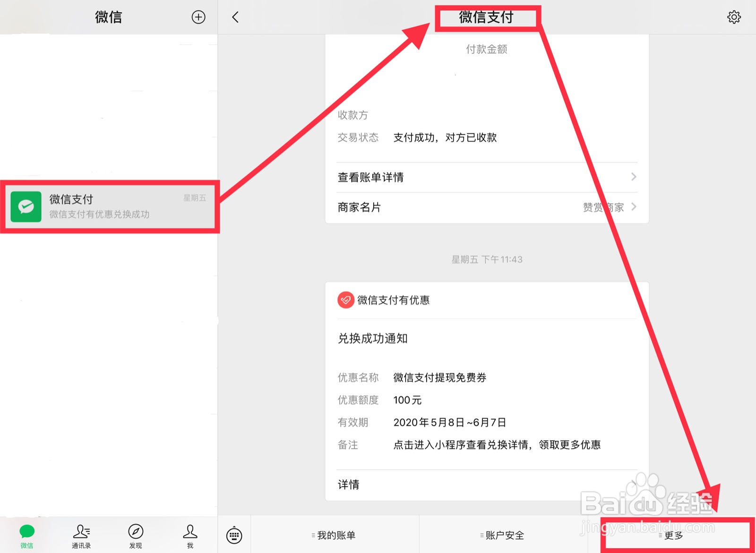The width and height of the screenshot is (756, 553).
Task: Click the 支付成功，对方已收款 status text
Action: coord(445,137)
